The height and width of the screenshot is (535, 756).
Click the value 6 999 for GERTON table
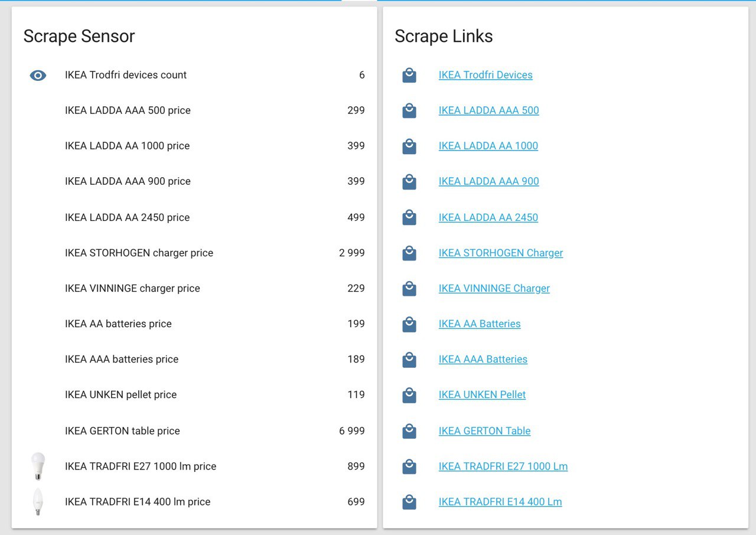(x=352, y=431)
